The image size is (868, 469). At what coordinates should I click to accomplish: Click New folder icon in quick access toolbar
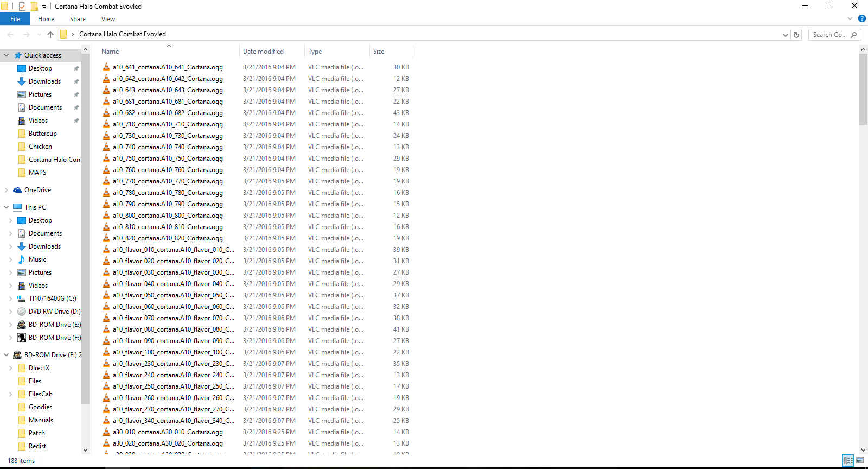pos(34,7)
